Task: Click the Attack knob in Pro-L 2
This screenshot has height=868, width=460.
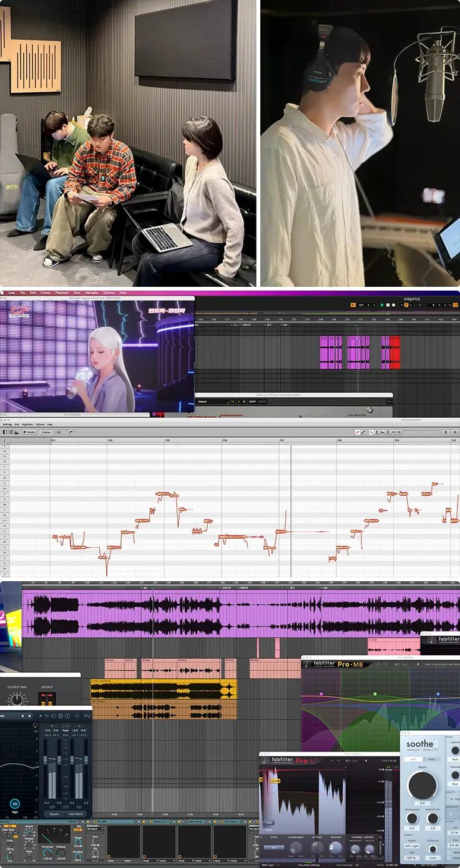Action: click(x=317, y=847)
